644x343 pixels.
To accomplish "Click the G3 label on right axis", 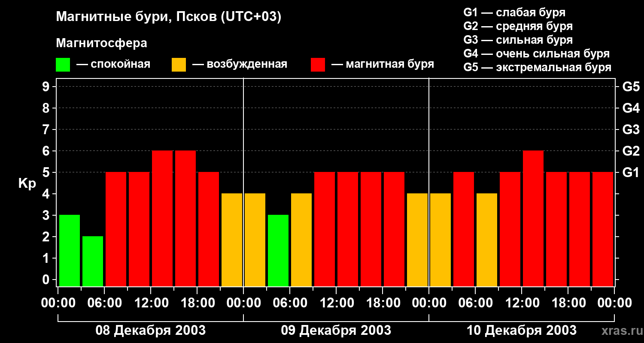I will point(631,129).
